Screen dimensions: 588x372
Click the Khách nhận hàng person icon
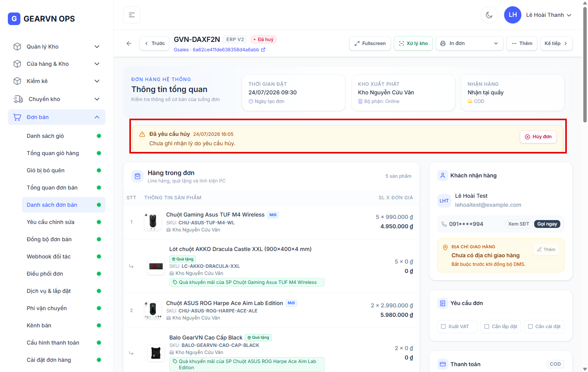pos(443,175)
